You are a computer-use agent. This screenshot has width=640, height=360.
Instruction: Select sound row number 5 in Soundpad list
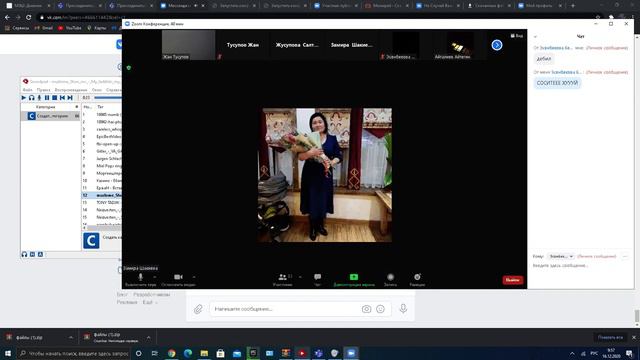point(102,144)
